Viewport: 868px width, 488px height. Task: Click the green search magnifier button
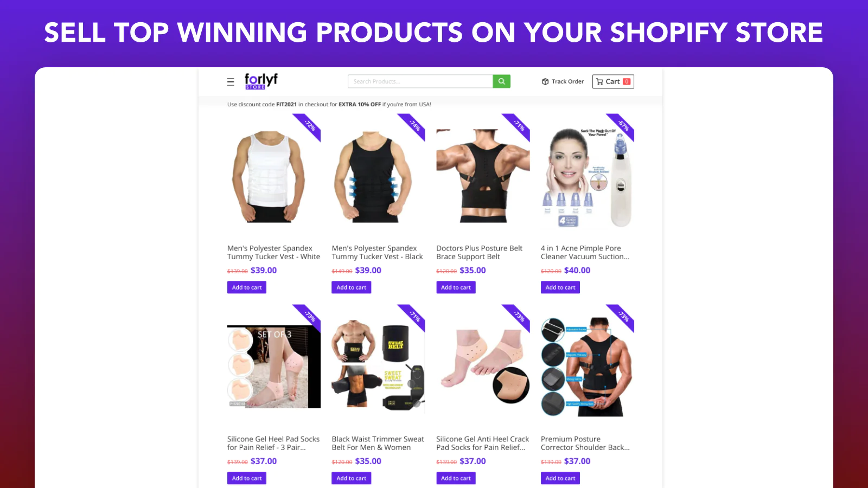pos(501,81)
